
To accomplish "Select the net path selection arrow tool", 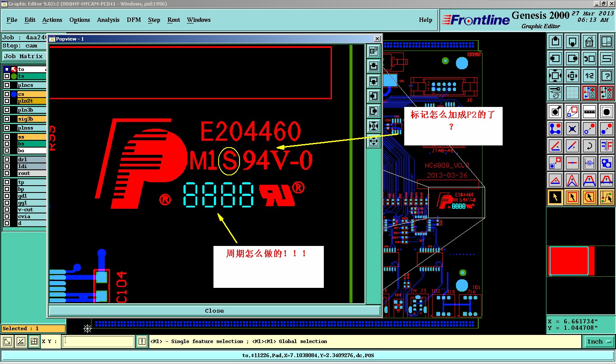I will click(607, 197).
